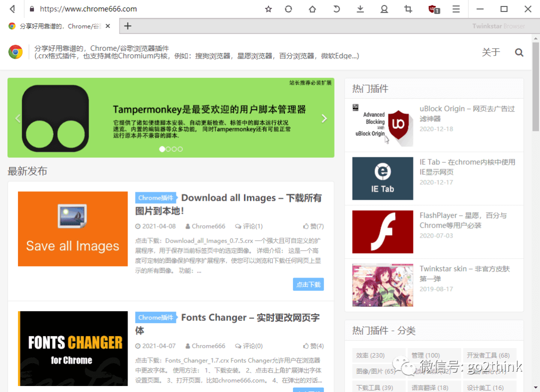
Task: Open the 关于 menu item
Action: tap(491, 52)
